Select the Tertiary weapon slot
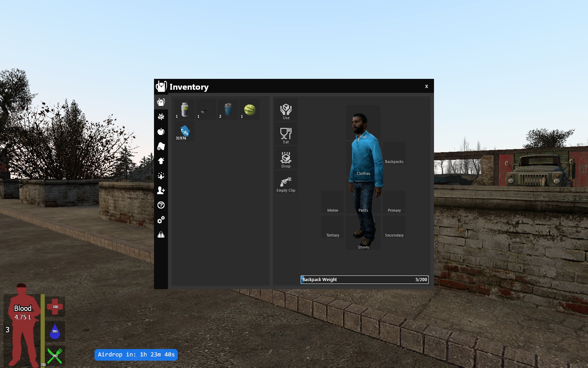 pos(332,227)
